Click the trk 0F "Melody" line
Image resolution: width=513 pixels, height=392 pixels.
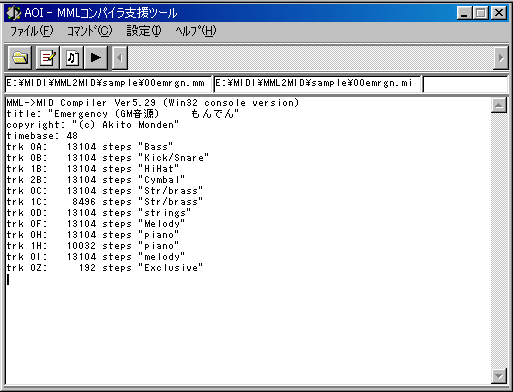(96, 224)
